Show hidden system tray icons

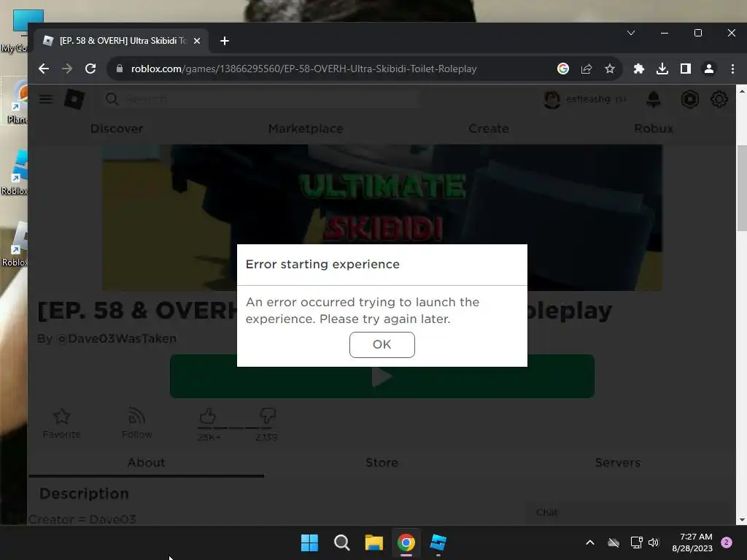(x=589, y=542)
